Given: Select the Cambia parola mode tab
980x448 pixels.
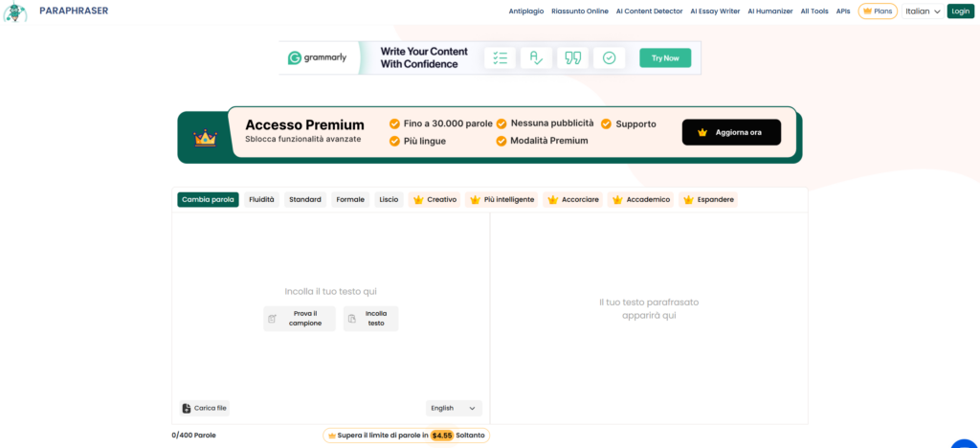Looking at the screenshot, I should coord(208,200).
